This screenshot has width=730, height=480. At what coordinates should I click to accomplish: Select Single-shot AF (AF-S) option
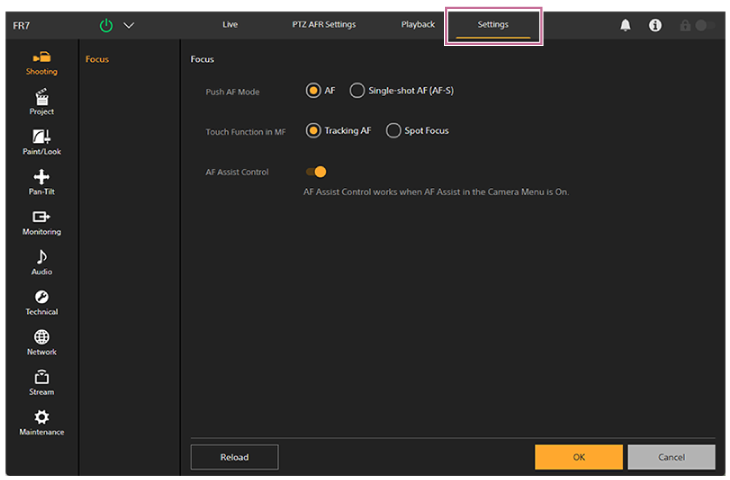(x=357, y=91)
